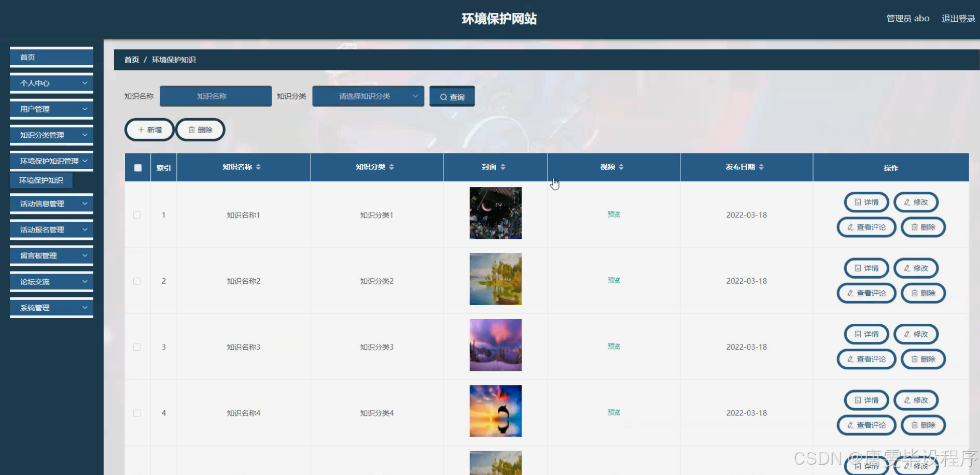The width and height of the screenshot is (980, 475).
Task: Check the checkbox for row 1
Action: 137,215
